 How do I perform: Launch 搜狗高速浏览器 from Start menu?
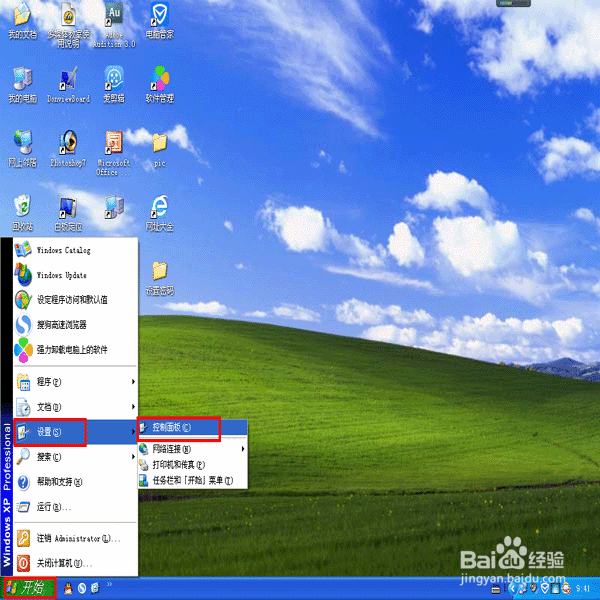(75, 325)
